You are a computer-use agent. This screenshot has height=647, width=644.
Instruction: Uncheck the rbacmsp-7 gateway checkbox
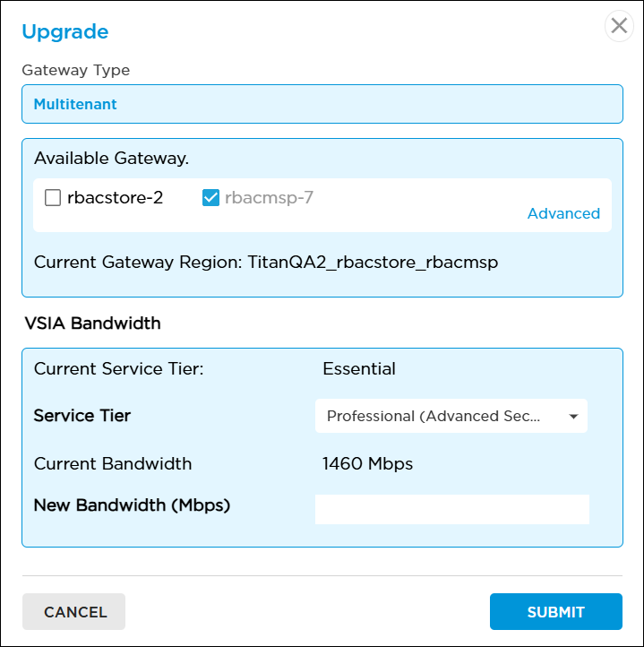tap(211, 198)
